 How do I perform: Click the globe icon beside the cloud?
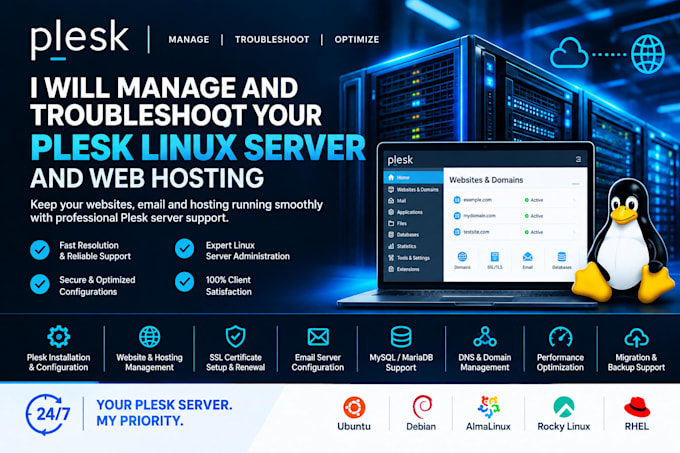647,54
